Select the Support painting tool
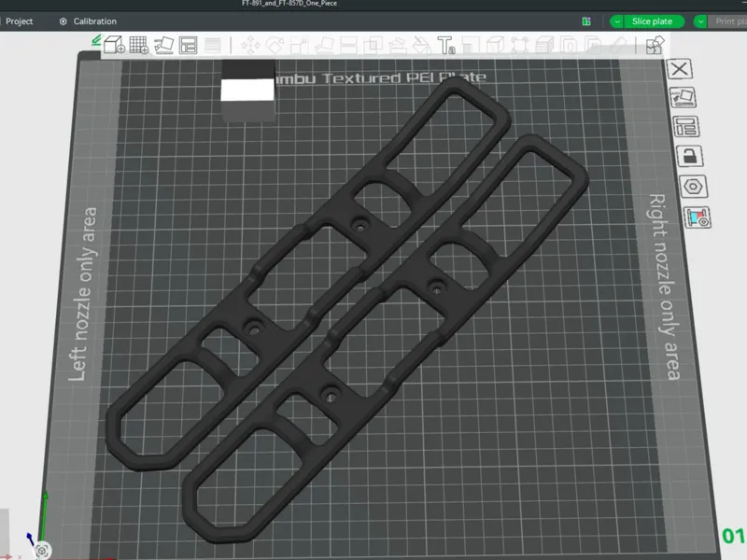The height and width of the screenshot is (560, 747). tap(398, 46)
